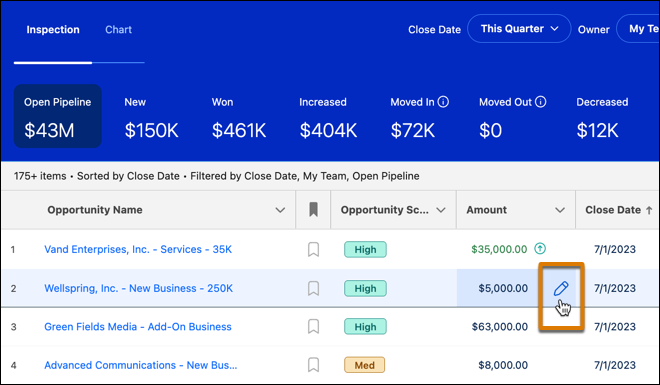
Task: Click the Amount column header text
Action: (x=486, y=210)
